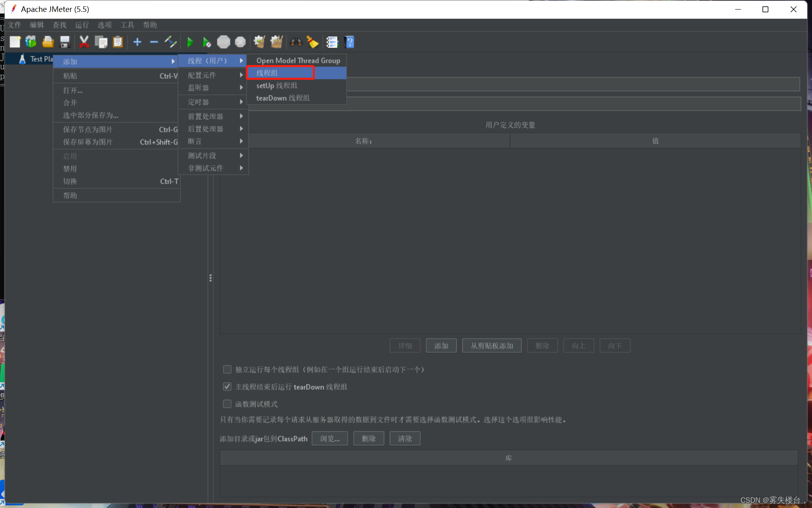Screen dimensions: 812x508
Task: Expand the 添加 context submenu
Action: click(x=116, y=62)
